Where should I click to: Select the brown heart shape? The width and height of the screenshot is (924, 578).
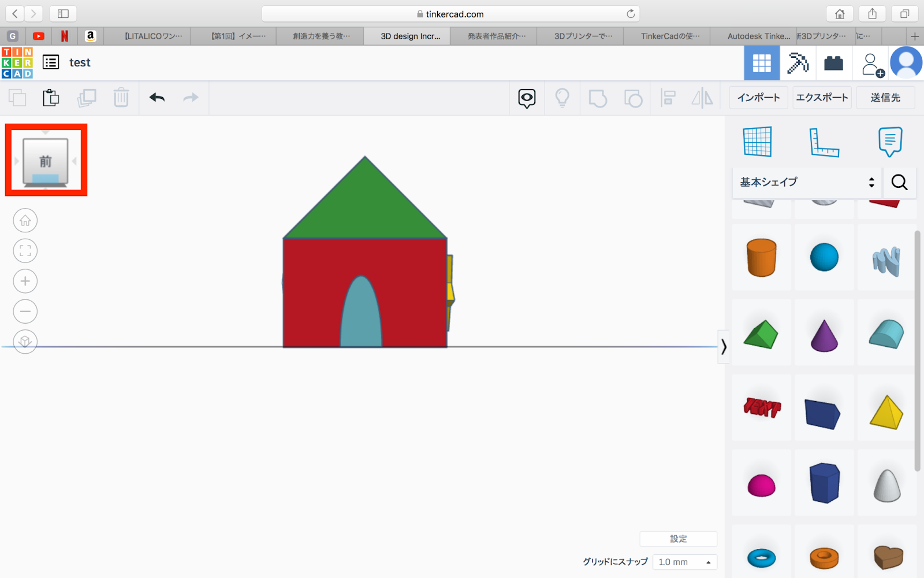[x=888, y=557]
